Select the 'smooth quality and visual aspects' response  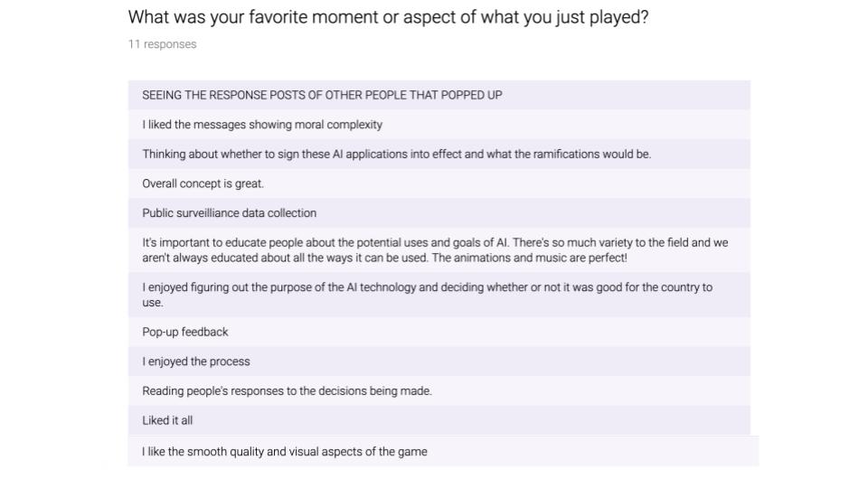(x=443, y=451)
